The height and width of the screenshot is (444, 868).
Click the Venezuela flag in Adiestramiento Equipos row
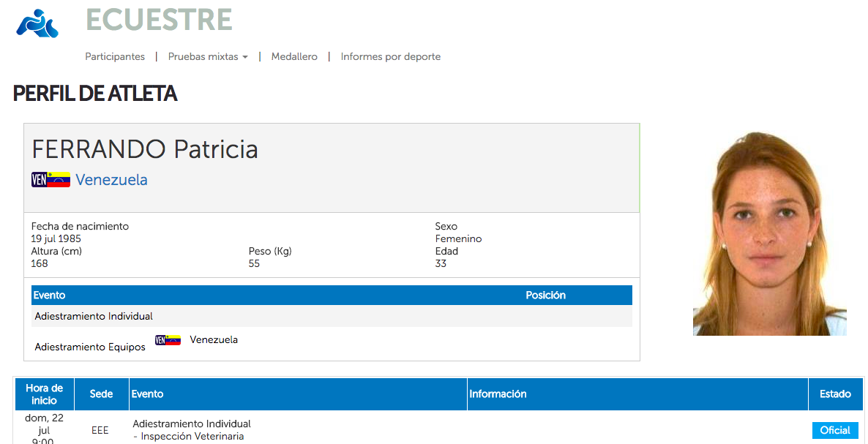tap(168, 340)
